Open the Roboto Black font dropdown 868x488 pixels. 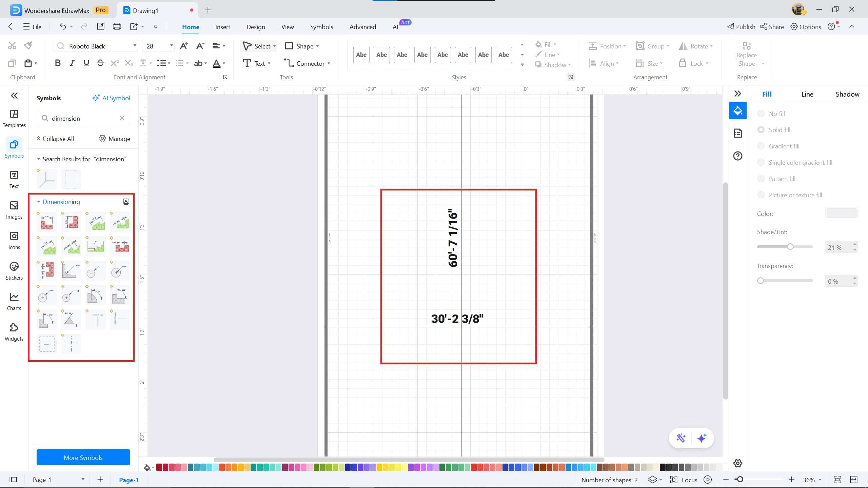(134, 46)
